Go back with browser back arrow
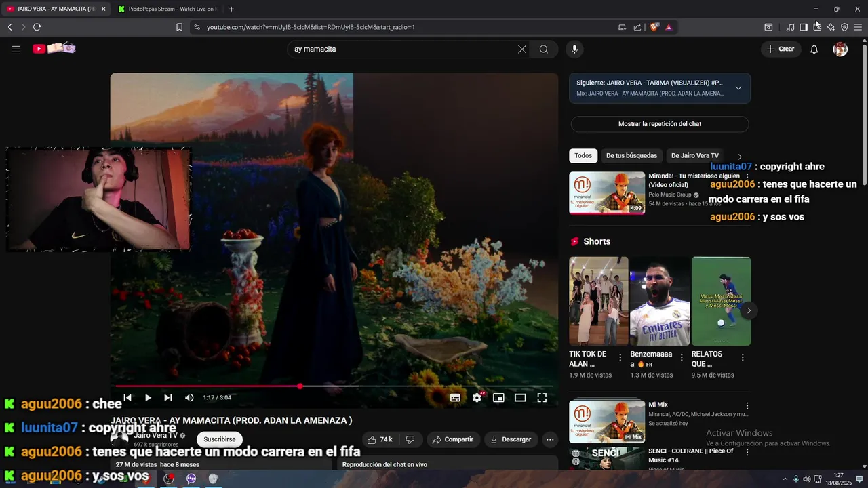The width and height of the screenshot is (868, 488). [x=10, y=27]
